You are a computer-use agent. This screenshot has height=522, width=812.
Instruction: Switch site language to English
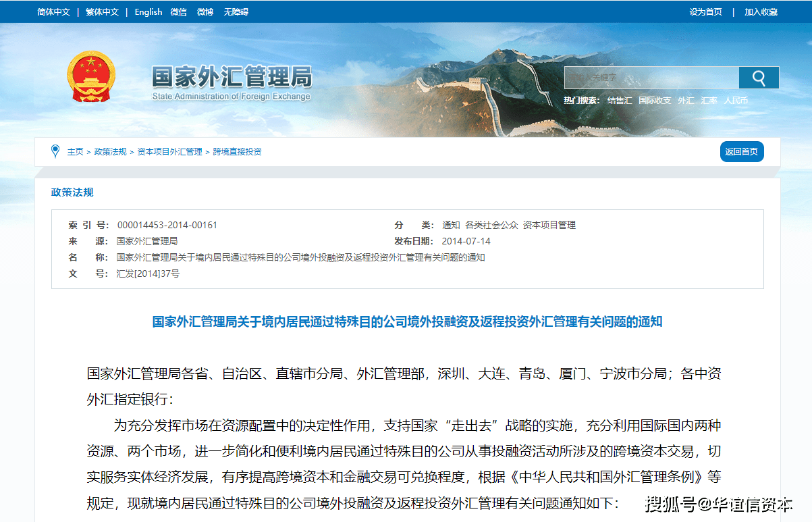click(148, 11)
